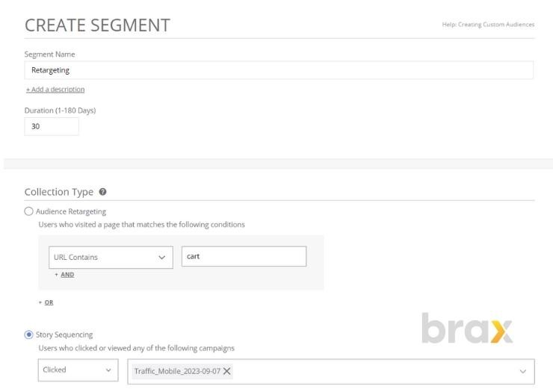Viewport: 553px width, 392px height.
Task: Remove the Traffic_Mobile_2023-09-07 campaign tag
Action: [x=227, y=371]
